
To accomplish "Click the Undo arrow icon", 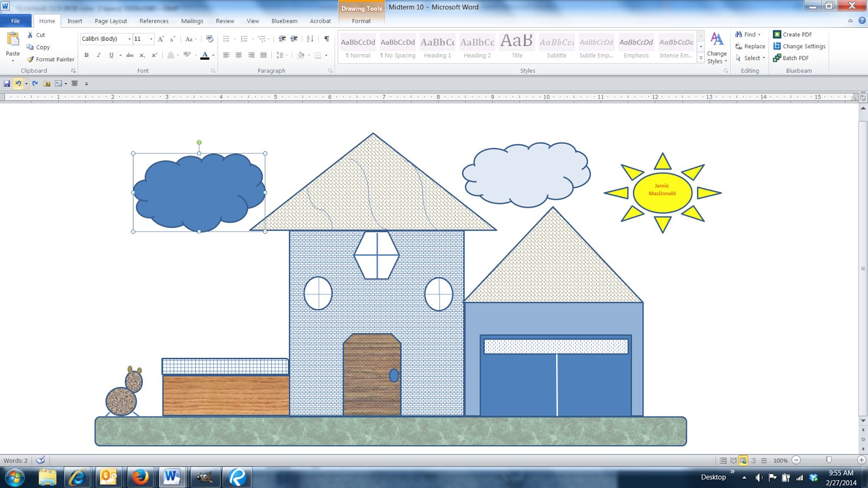I will click(x=18, y=84).
